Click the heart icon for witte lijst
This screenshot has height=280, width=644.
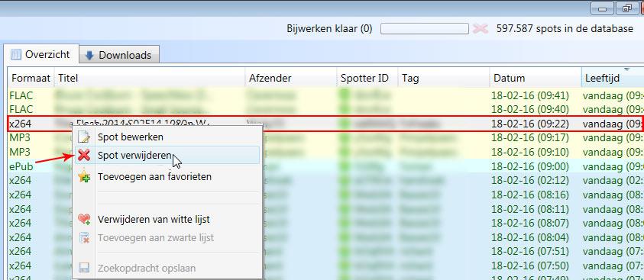click(84, 219)
